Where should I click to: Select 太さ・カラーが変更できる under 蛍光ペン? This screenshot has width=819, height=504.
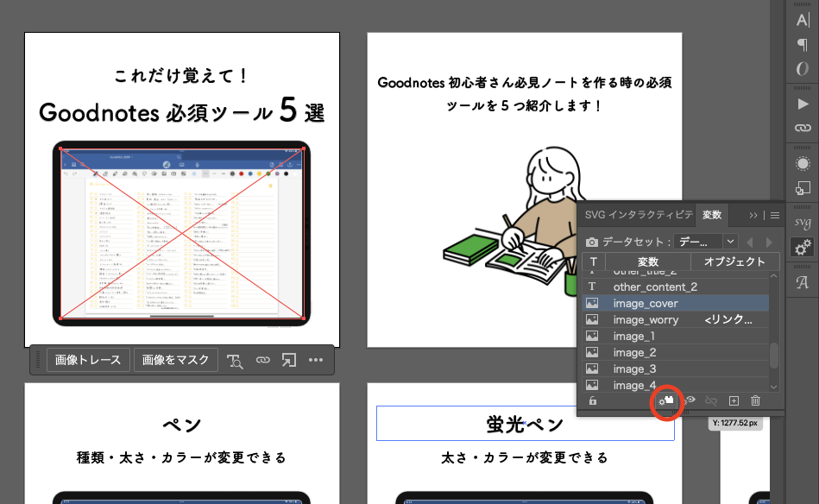(525, 457)
